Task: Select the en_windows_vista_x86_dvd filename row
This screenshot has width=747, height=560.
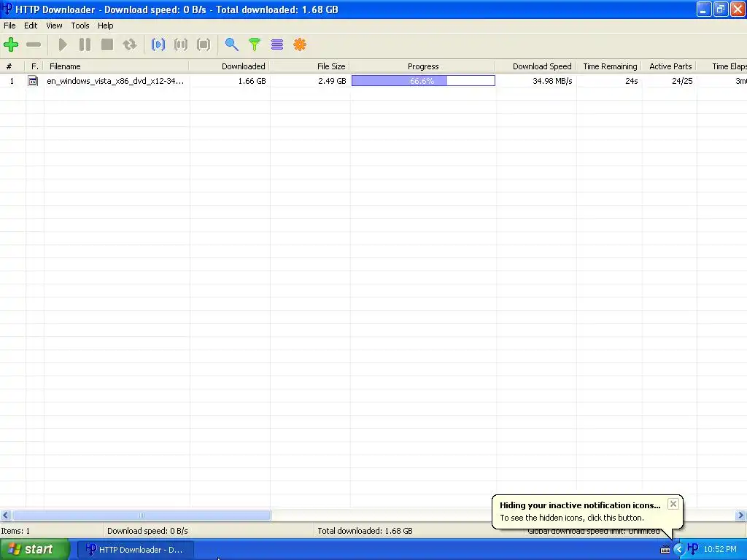Action: click(115, 81)
